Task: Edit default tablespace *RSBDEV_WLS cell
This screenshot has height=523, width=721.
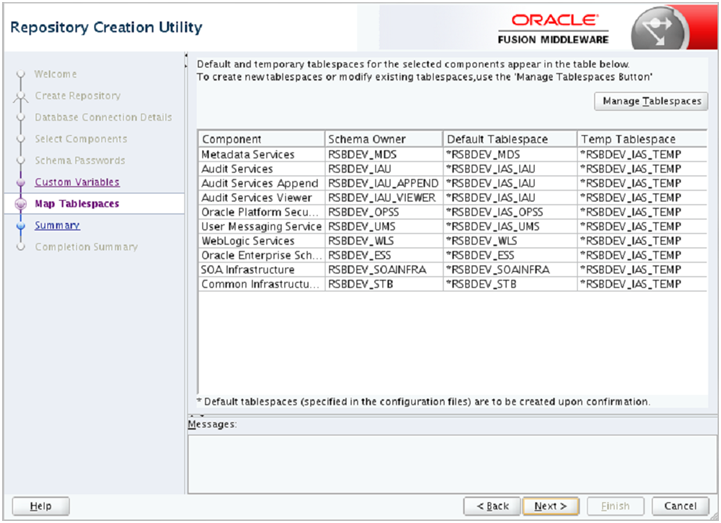Action: 509,241
